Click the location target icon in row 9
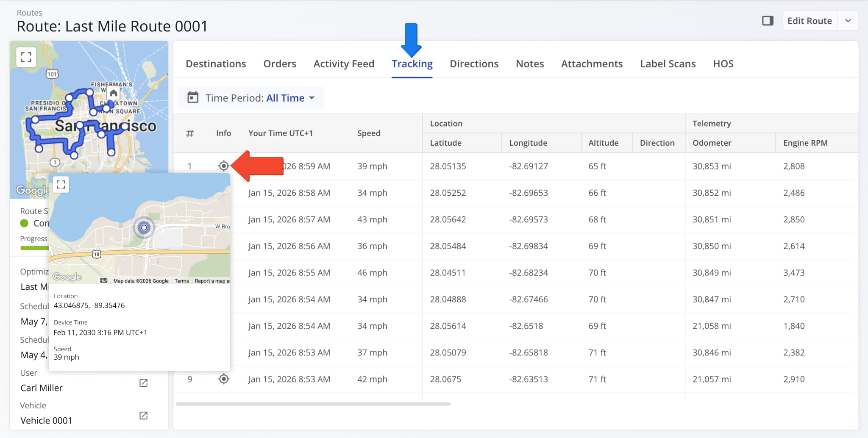The width and height of the screenshot is (868, 438). click(x=223, y=379)
